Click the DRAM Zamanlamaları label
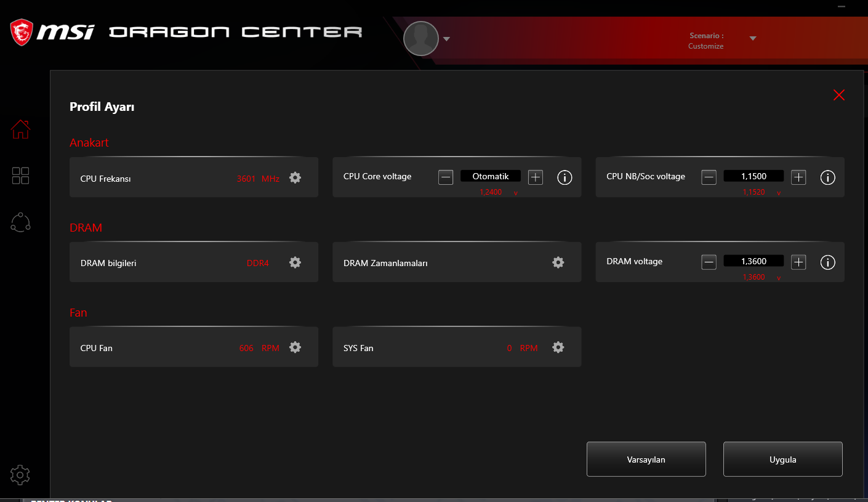Viewport: 868px width, 502px height. click(x=385, y=264)
